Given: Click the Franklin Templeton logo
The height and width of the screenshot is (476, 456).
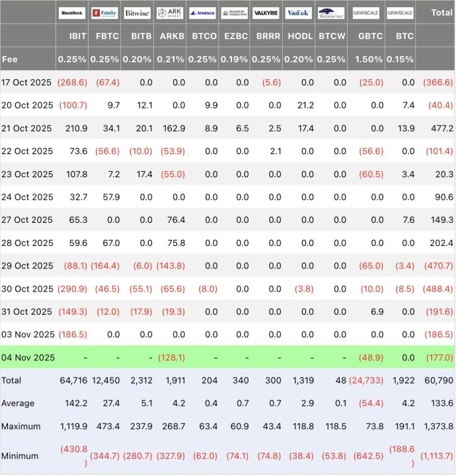Looking at the screenshot, I should point(234,13).
